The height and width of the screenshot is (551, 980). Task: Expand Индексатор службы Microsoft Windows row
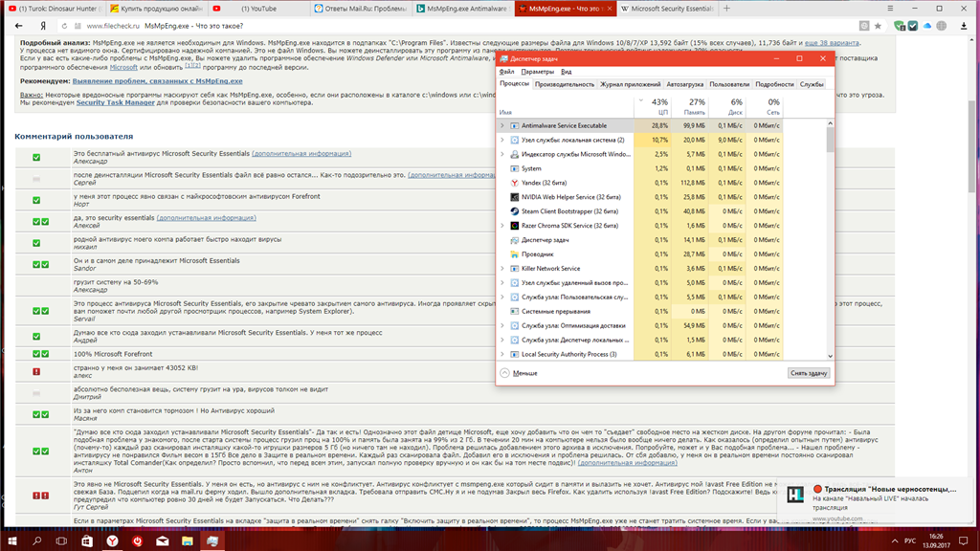[501, 154]
